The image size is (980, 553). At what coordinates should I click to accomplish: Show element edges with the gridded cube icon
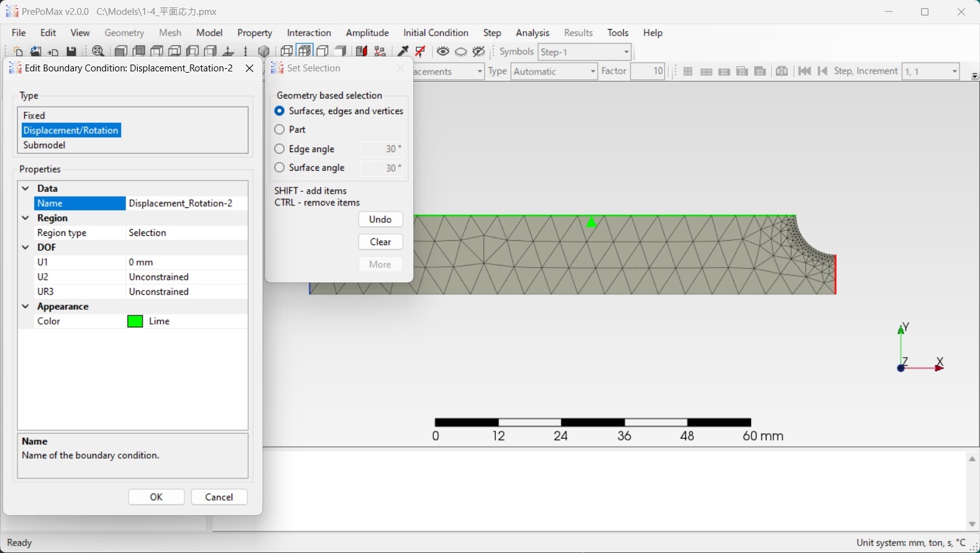(x=305, y=52)
